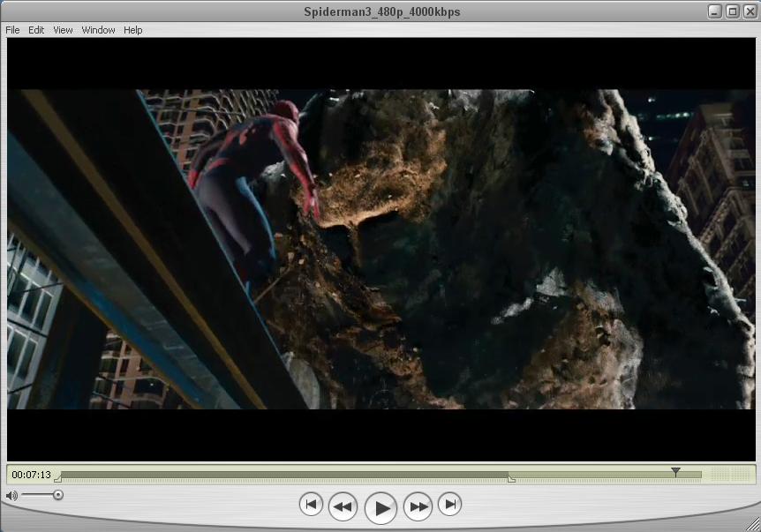Click the selection start marker on timeline

pyautogui.click(x=58, y=479)
